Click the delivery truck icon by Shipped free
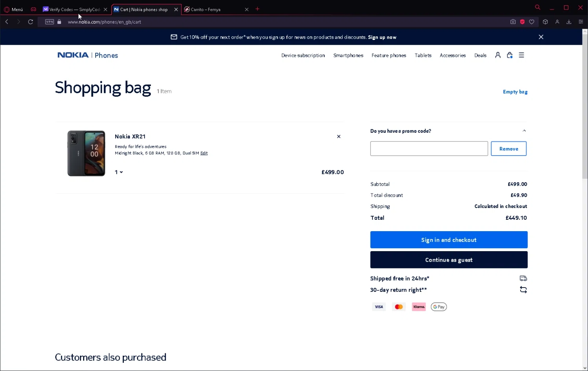588x371 pixels. point(523,278)
